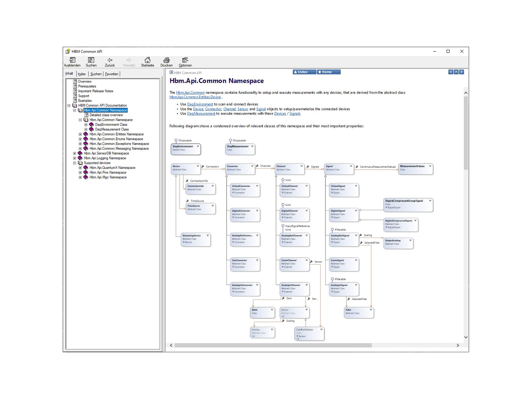This screenshot has width=532, height=399.
Task: Click the blue Index header button
Action: (304, 72)
